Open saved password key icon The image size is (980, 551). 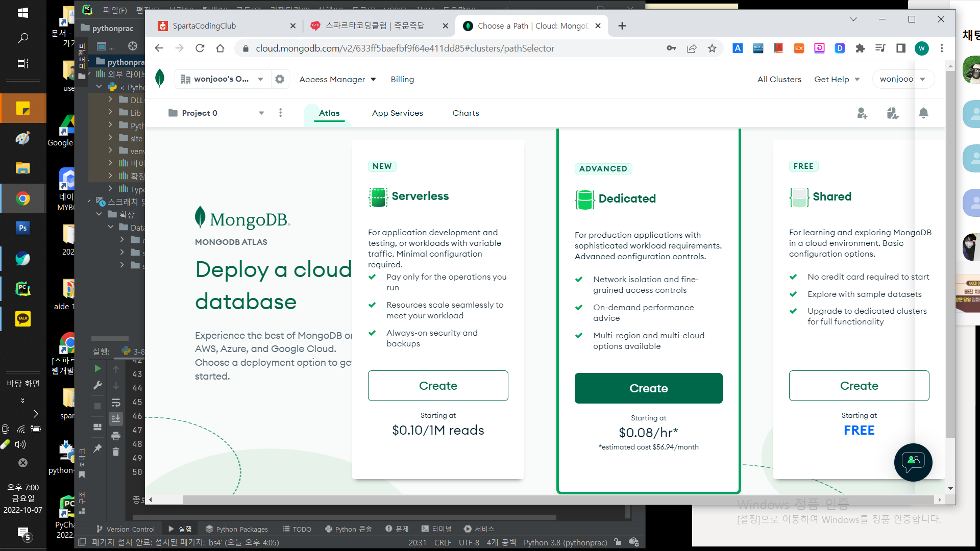coord(671,48)
